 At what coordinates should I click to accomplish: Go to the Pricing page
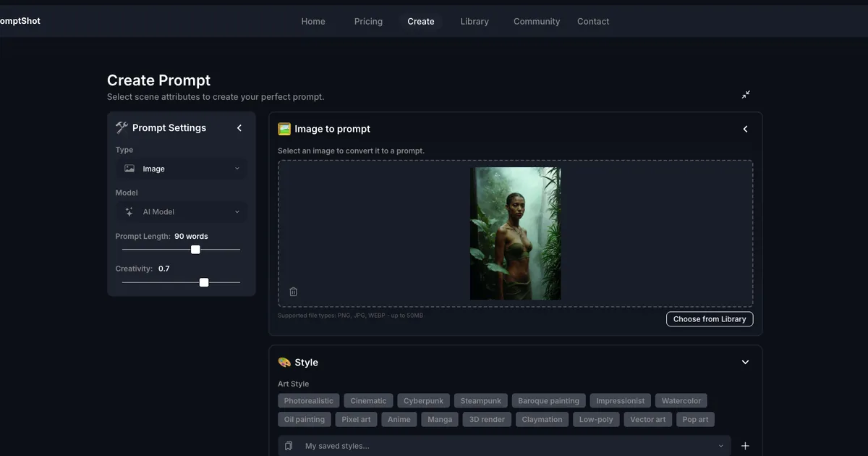(368, 22)
